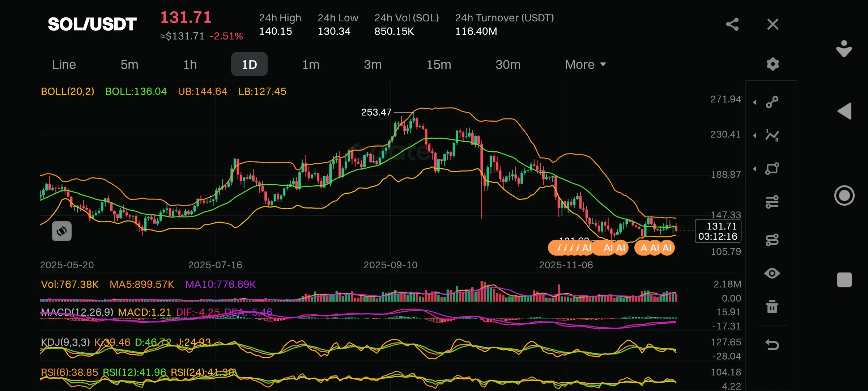
Task: Open chart settings gear icon
Action: point(773,64)
